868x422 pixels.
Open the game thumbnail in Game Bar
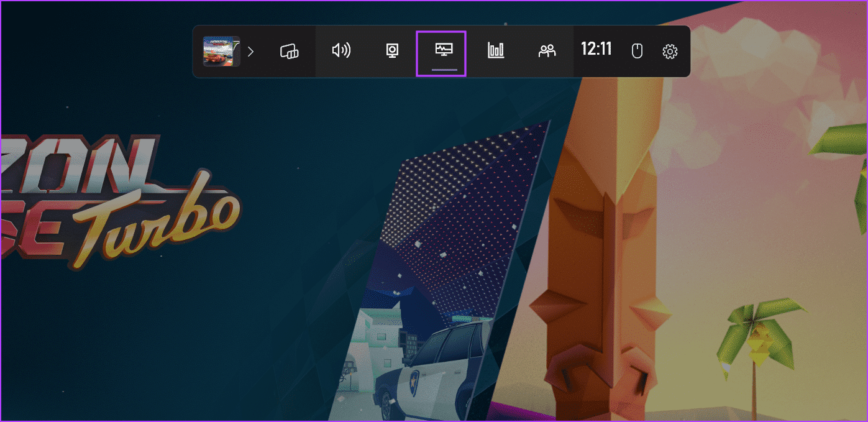[221, 51]
